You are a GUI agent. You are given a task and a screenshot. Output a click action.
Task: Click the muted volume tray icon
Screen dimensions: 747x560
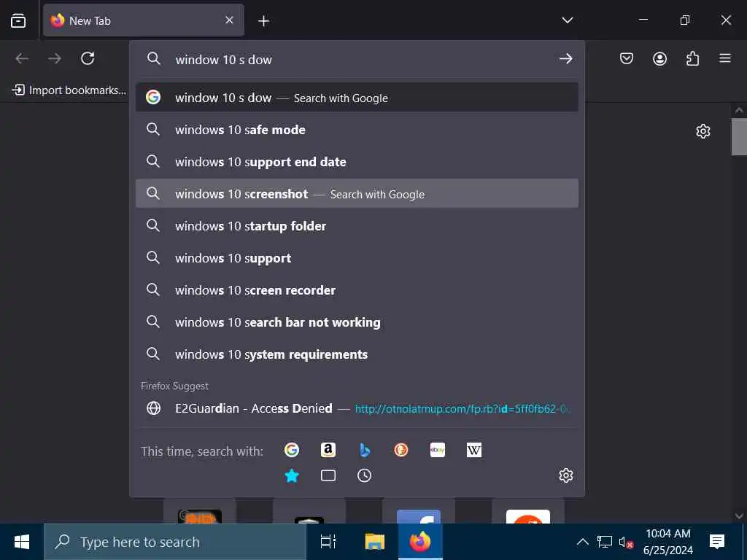click(625, 542)
